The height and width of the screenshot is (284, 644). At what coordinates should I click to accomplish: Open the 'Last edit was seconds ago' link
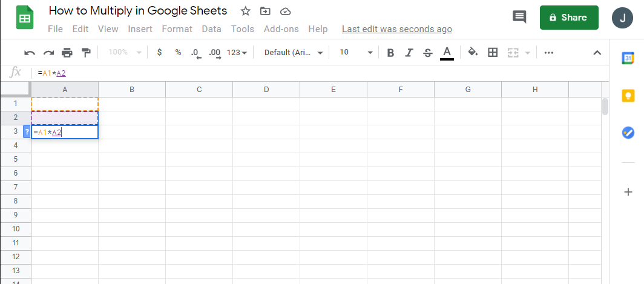396,29
